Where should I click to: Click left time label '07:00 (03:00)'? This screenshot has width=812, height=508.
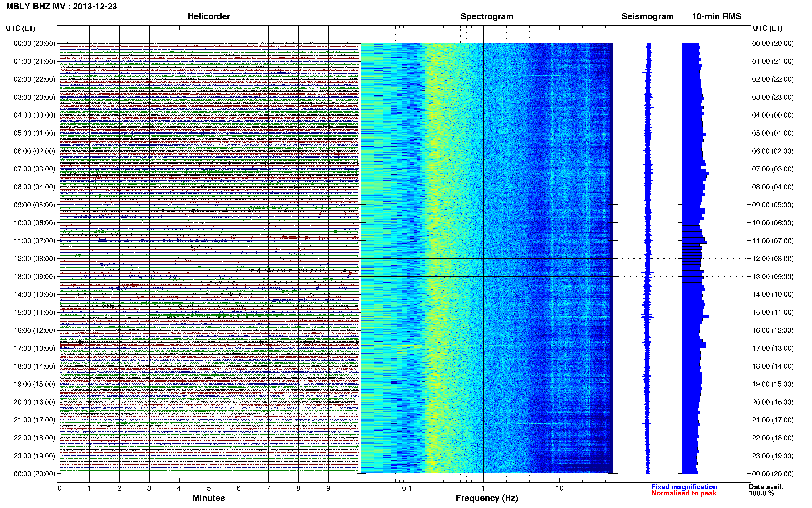pos(34,169)
